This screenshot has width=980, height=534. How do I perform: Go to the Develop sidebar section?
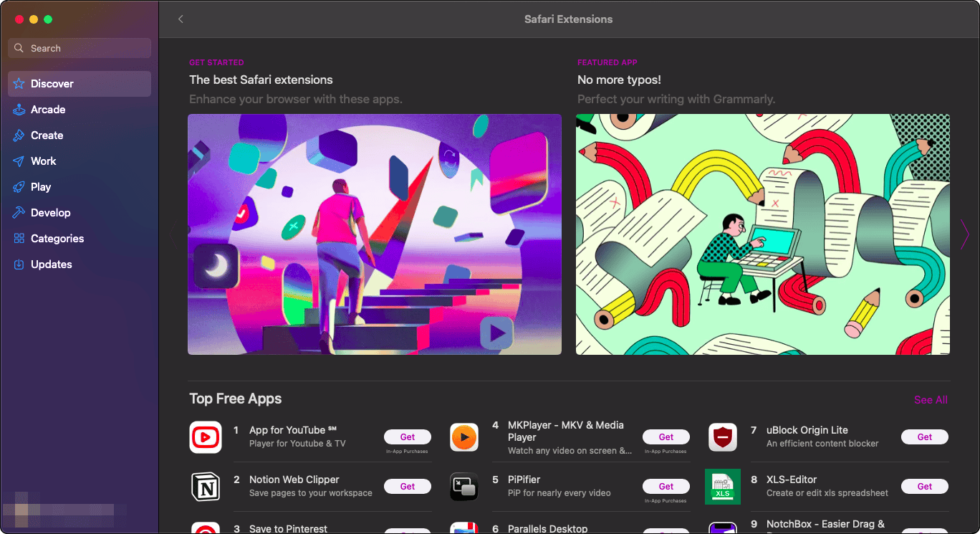point(51,213)
